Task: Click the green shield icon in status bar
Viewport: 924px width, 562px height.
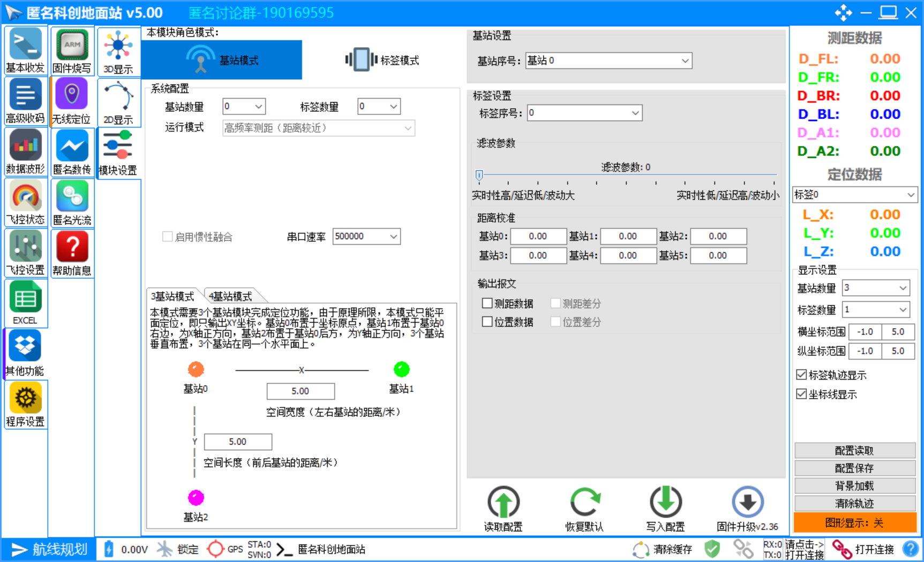Action: (712, 549)
